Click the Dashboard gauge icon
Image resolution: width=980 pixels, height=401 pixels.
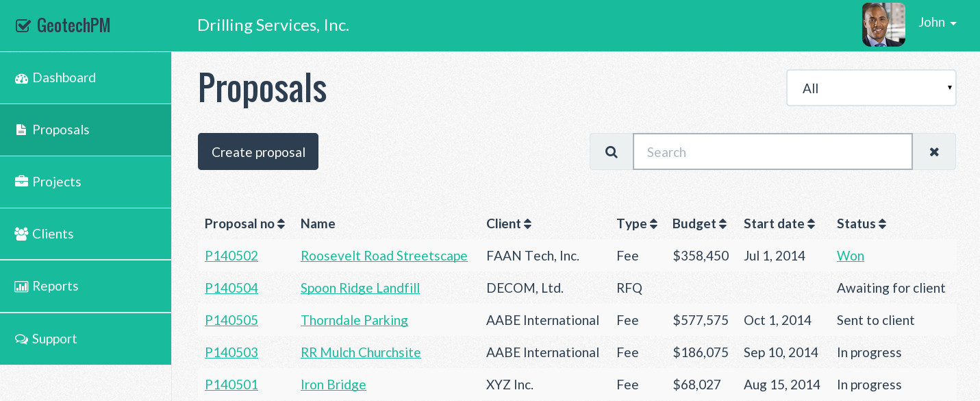(21, 78)
